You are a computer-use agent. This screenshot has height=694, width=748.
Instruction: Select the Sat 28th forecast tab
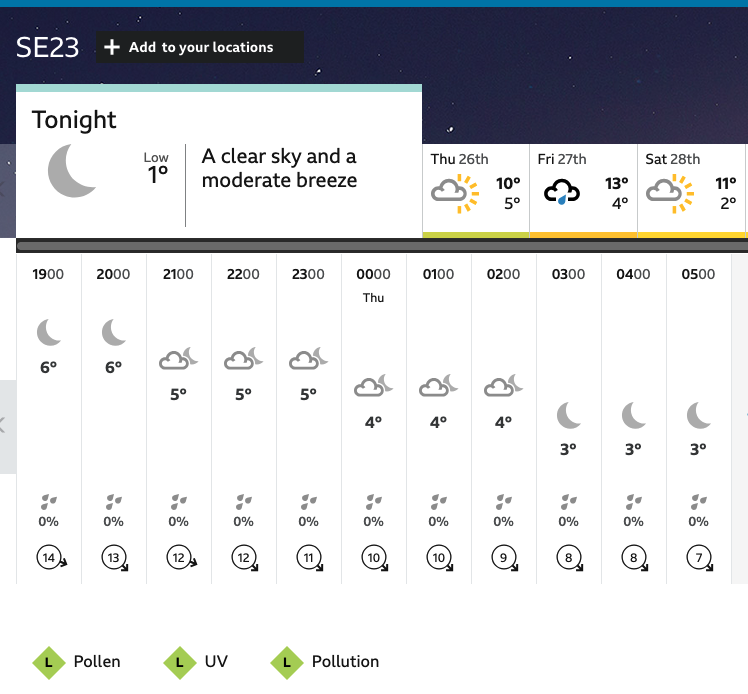[691, 190]
